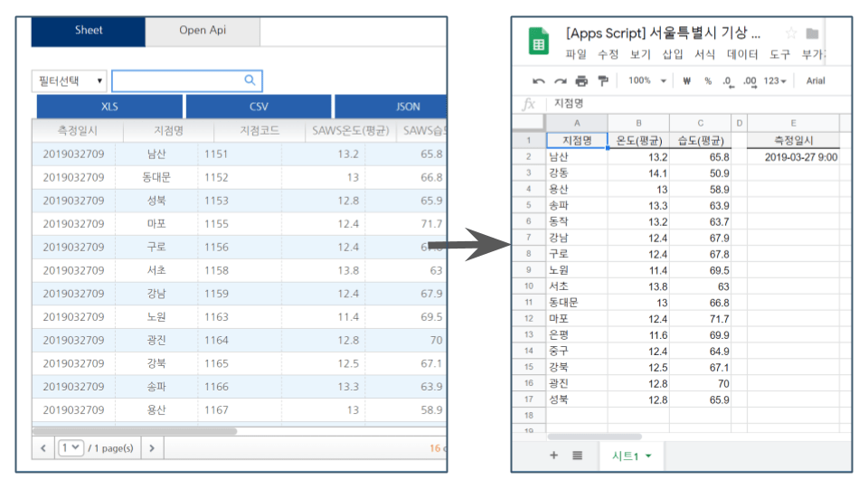This screenshot has height=488, width=868.
Task: Star the Apps Script spreadsheet
Action: (791, 33)
